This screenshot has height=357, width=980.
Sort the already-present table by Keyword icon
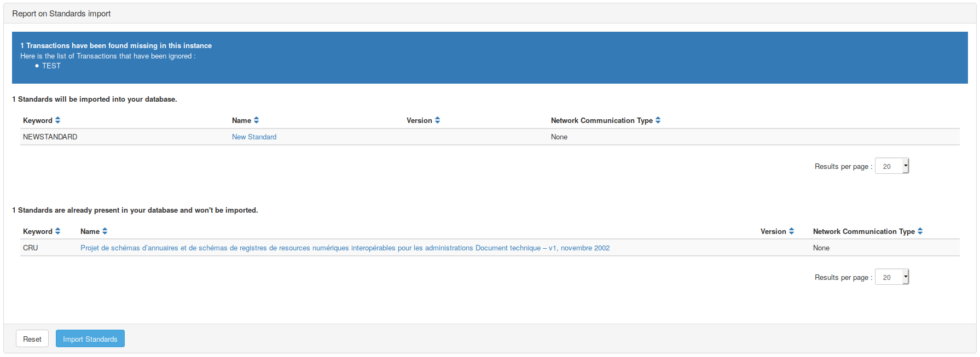57,231
